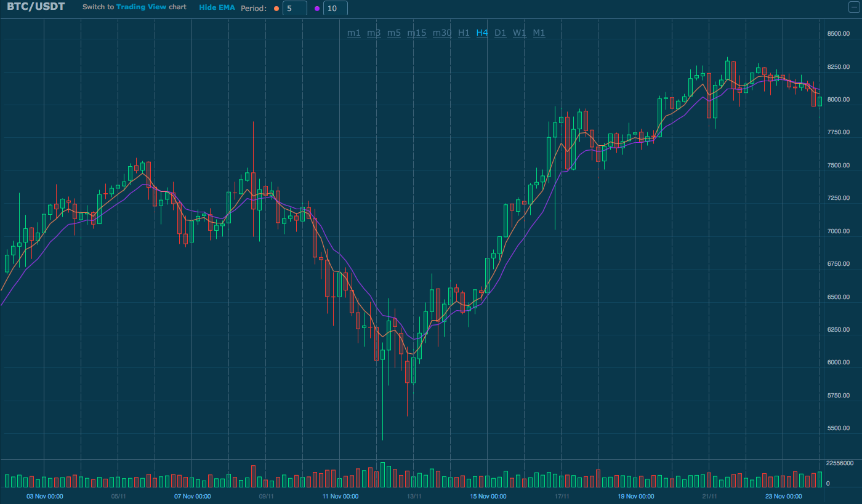
Task: Edit the second EMA period field showing 10
Action: click(x=336, y=8)
